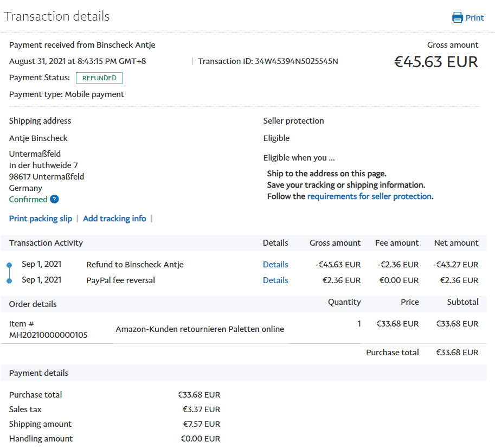Click the Confirmed address status text
Screen dimensions: 495x448
tap(28, 199)
